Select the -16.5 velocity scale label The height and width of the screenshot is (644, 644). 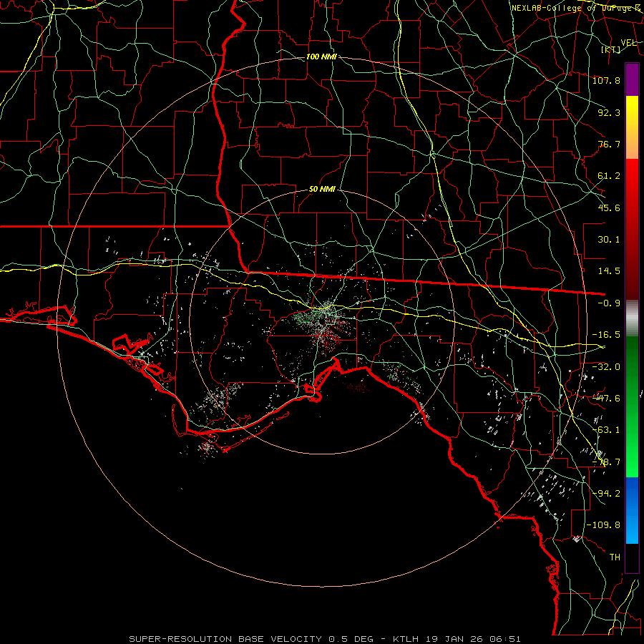coord(606,335)
